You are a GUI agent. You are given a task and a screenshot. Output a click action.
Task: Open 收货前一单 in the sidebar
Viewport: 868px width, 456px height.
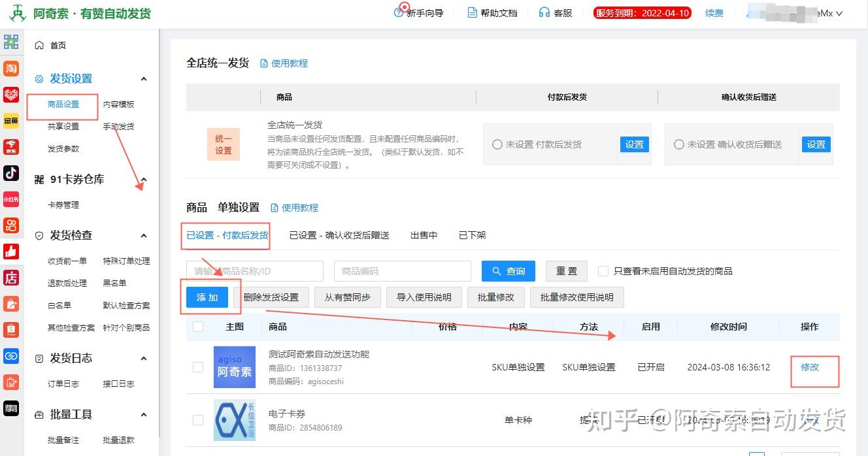pos(67,261)
